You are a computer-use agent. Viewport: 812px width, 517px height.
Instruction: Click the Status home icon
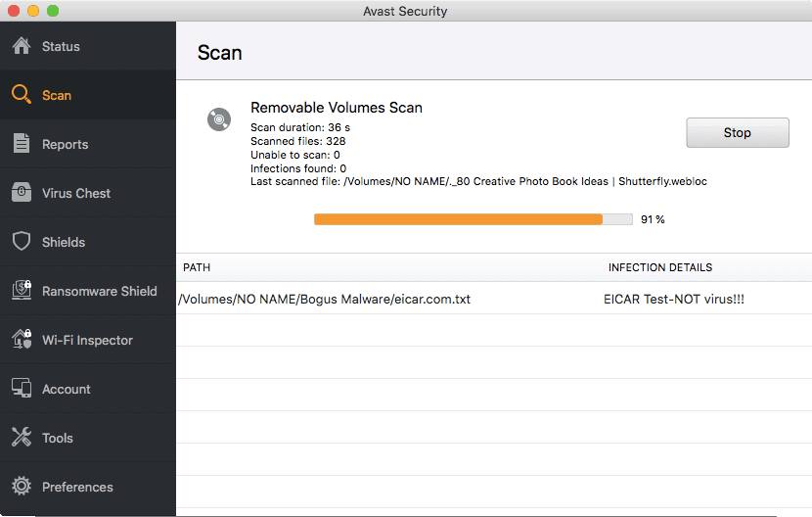click(x=22, y=46)
